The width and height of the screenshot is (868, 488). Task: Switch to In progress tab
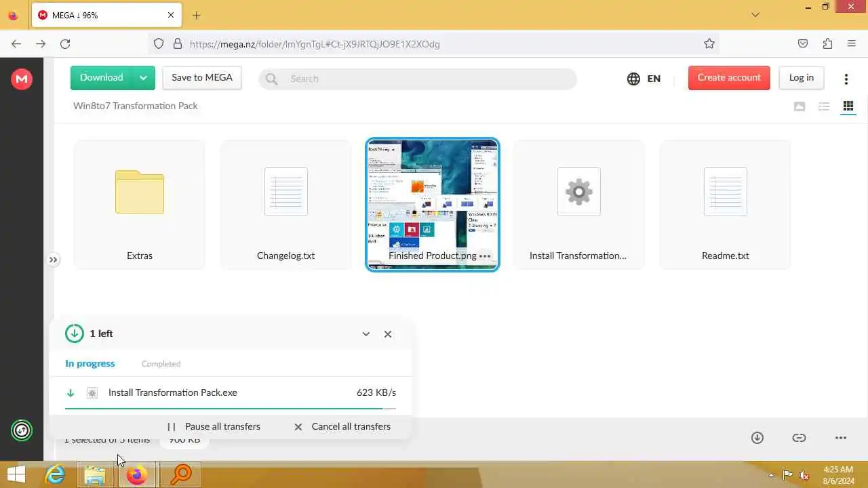90,363
